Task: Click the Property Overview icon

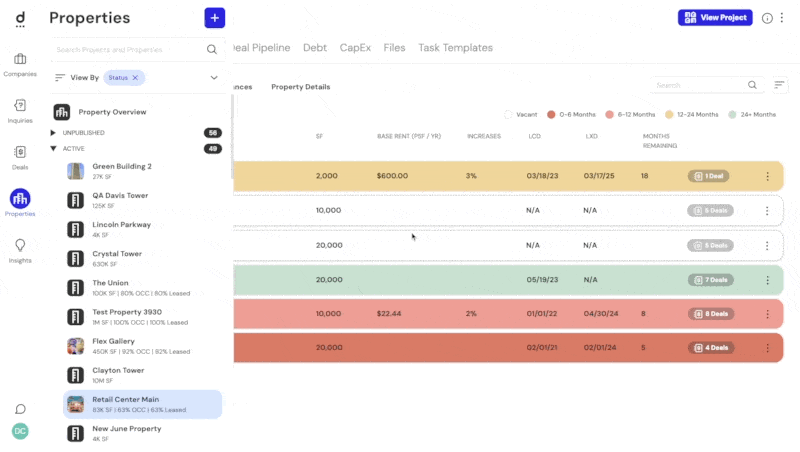Action: click(x=62, y=112)
